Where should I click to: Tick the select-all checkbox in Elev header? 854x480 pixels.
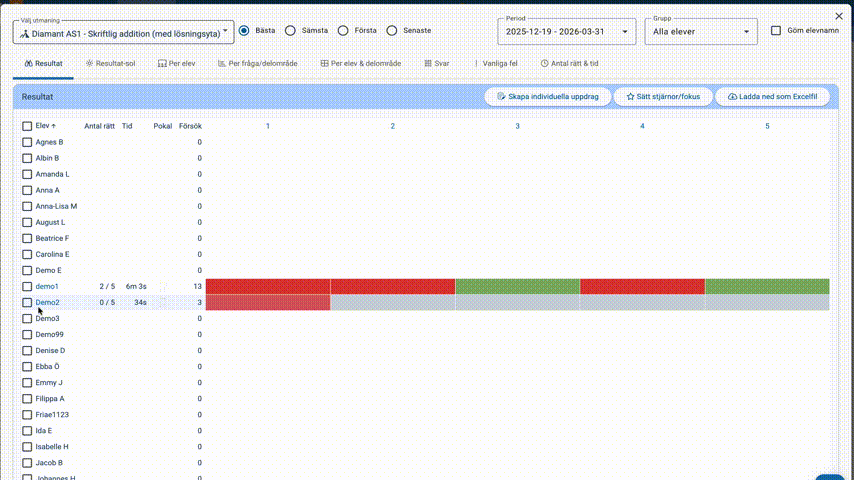28,126
